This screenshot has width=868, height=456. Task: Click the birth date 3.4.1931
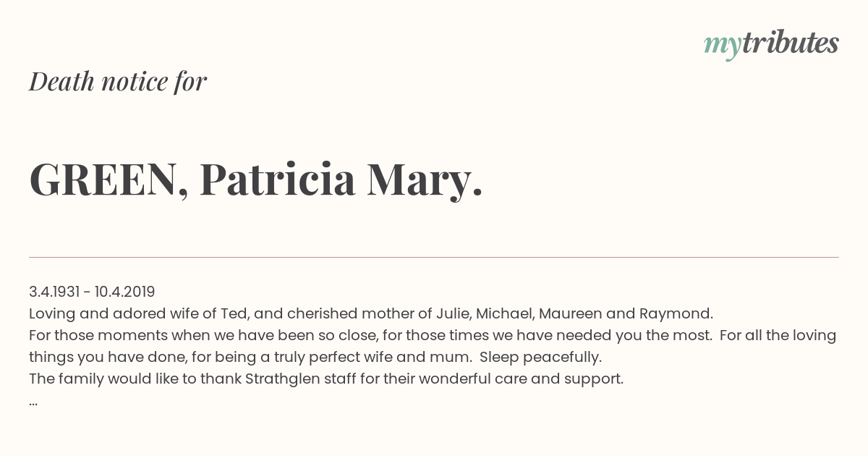54,292
